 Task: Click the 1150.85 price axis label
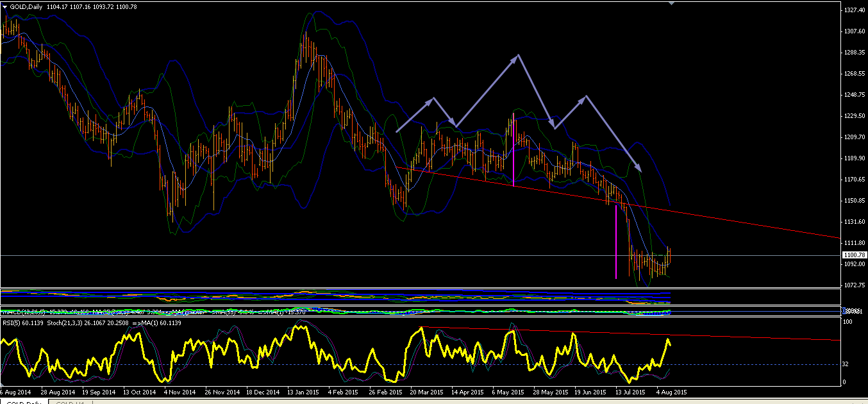click(856, 201)
